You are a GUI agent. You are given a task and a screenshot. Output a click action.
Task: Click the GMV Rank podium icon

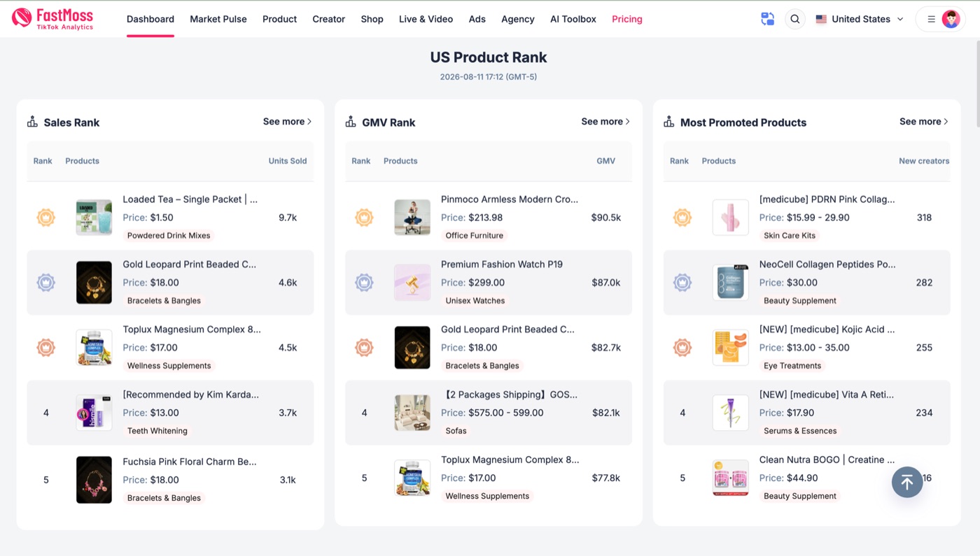tap(351, 122)
